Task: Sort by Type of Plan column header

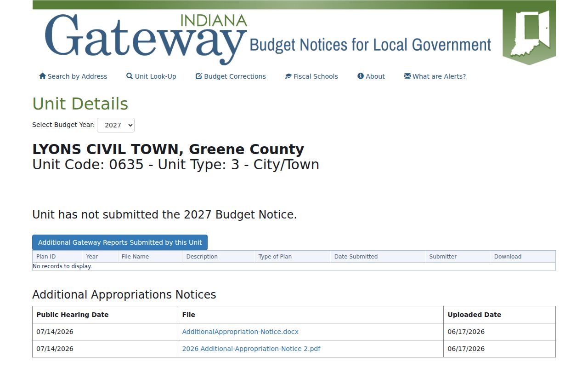Action: (275, 257)
